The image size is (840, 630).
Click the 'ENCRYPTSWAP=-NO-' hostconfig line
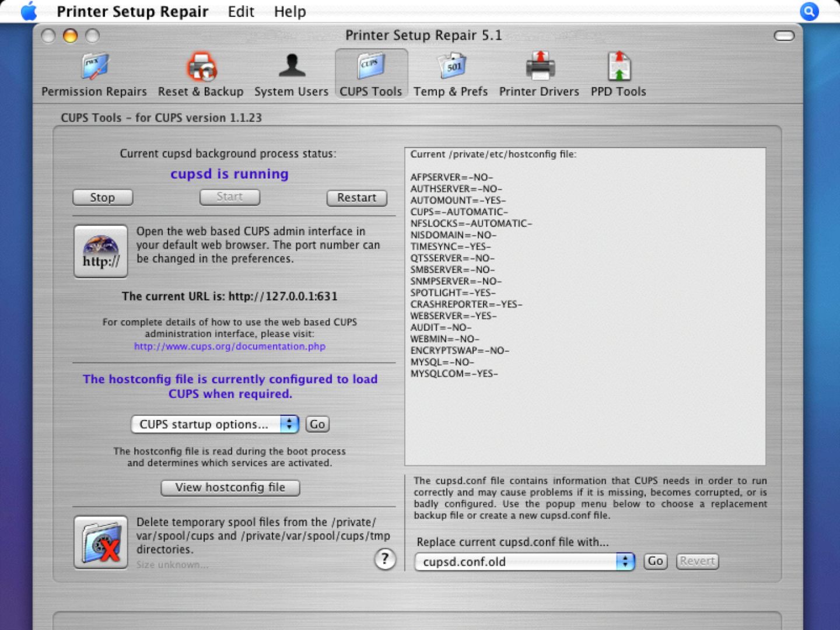tap(460, 351)
